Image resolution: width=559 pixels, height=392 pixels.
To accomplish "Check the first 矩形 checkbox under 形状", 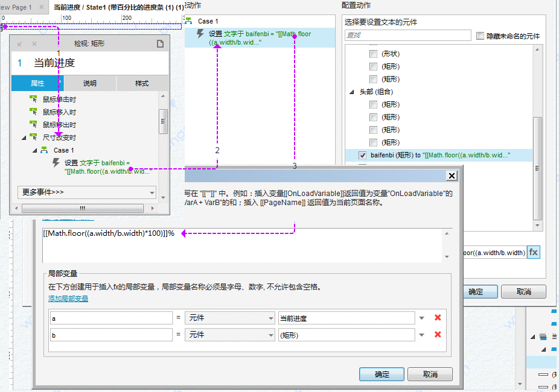I will (373, 66).
